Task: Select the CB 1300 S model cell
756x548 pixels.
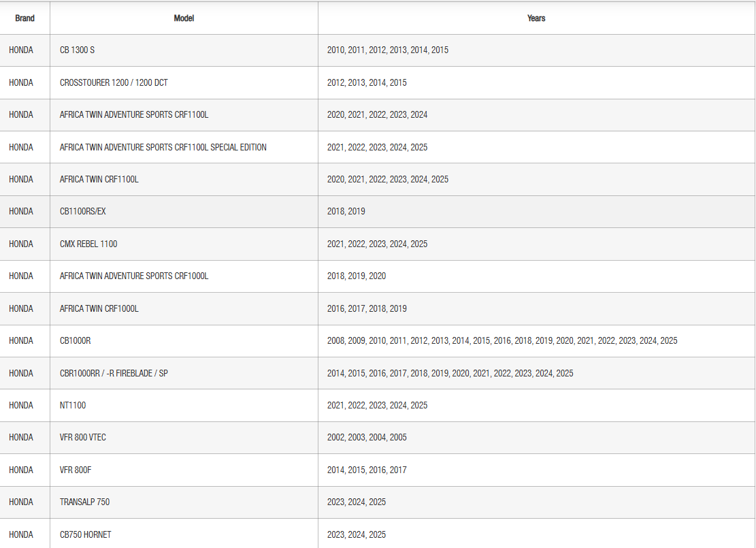Action: click(77, 50)
